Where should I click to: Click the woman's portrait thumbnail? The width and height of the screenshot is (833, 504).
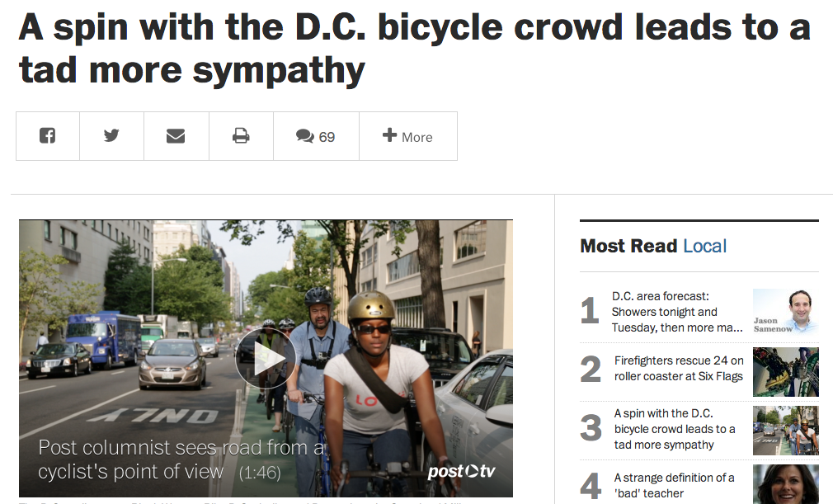[785, 484]
